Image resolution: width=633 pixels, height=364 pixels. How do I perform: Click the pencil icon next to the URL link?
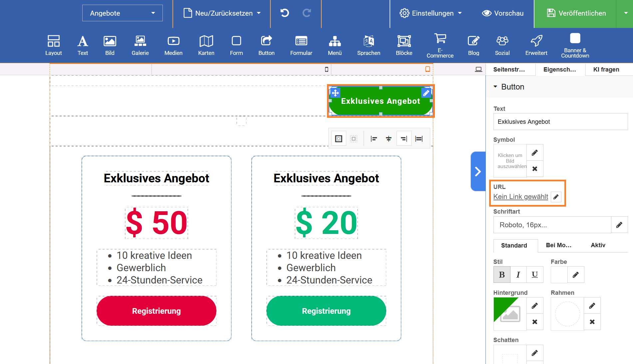[x=556, y=197]
